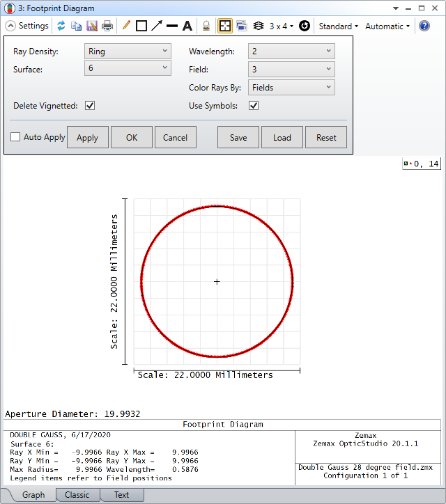Click the Configuration 1 of 1 text
Image resolution: width=446 pixels, height=504 pixels.
pos(366,475)
